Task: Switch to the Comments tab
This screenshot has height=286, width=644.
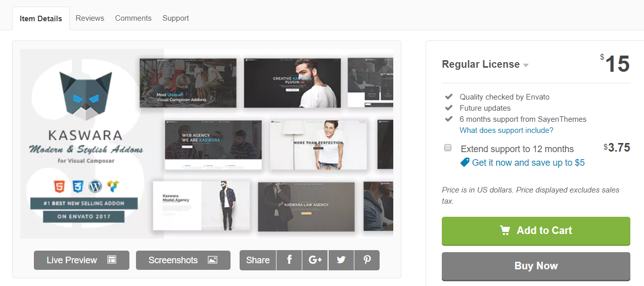Action: pos(133,18)
